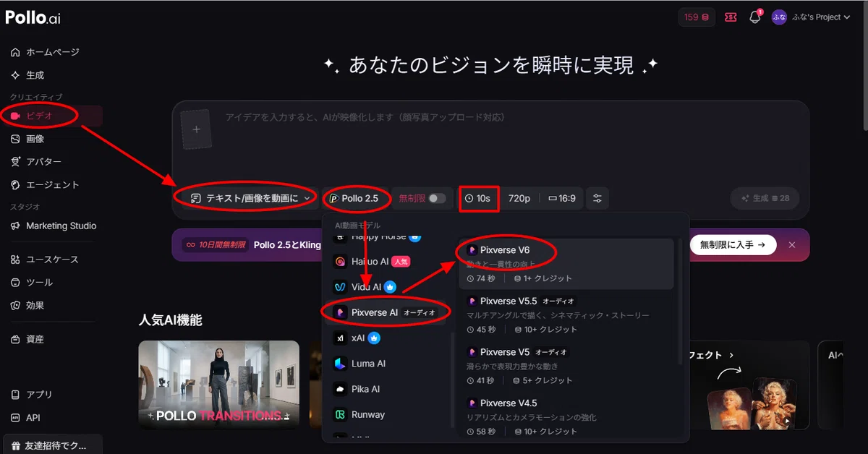Select Luma AI model family

386,364
